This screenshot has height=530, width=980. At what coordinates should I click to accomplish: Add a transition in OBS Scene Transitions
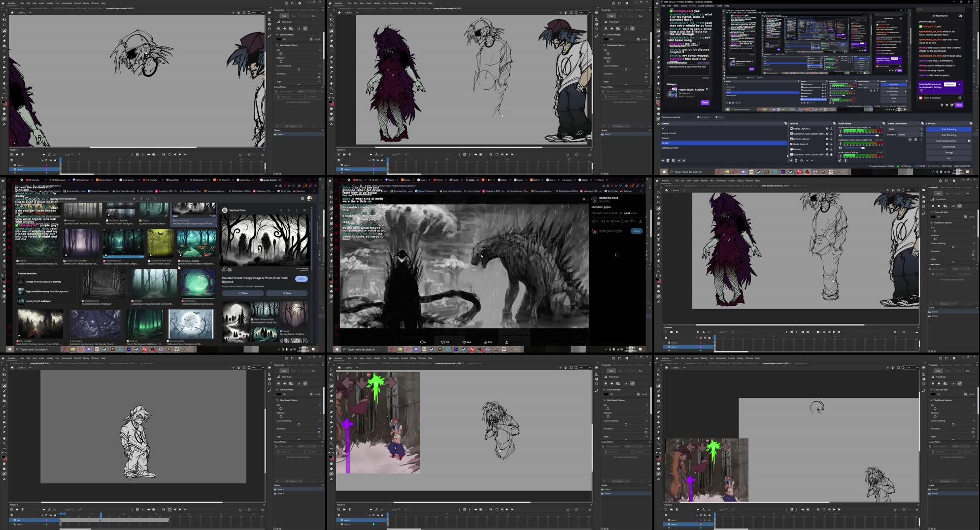910,140
